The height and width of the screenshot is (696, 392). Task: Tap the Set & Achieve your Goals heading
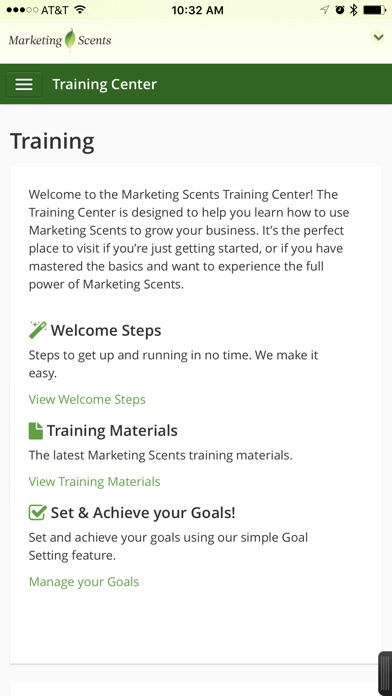[143, 513]
